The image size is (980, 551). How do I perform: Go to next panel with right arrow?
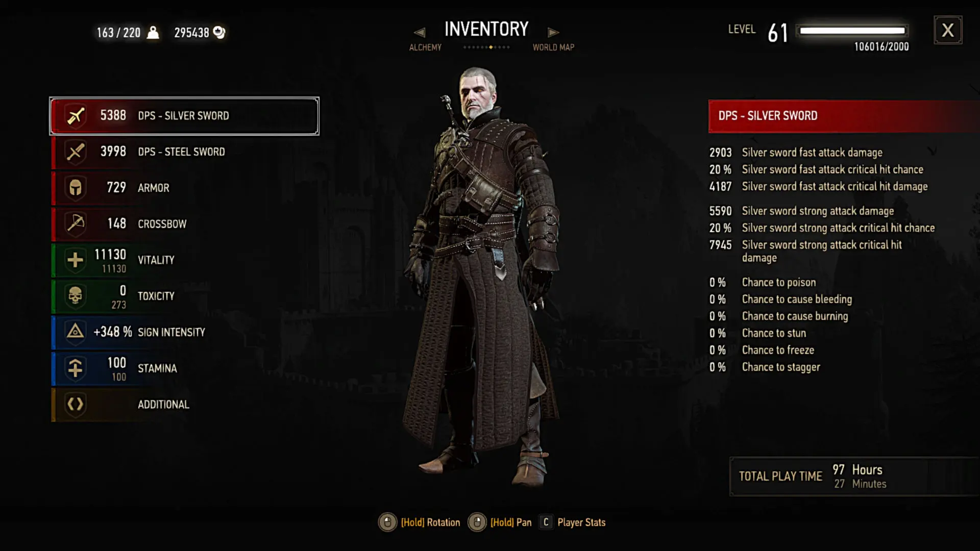tap(553, 33)
